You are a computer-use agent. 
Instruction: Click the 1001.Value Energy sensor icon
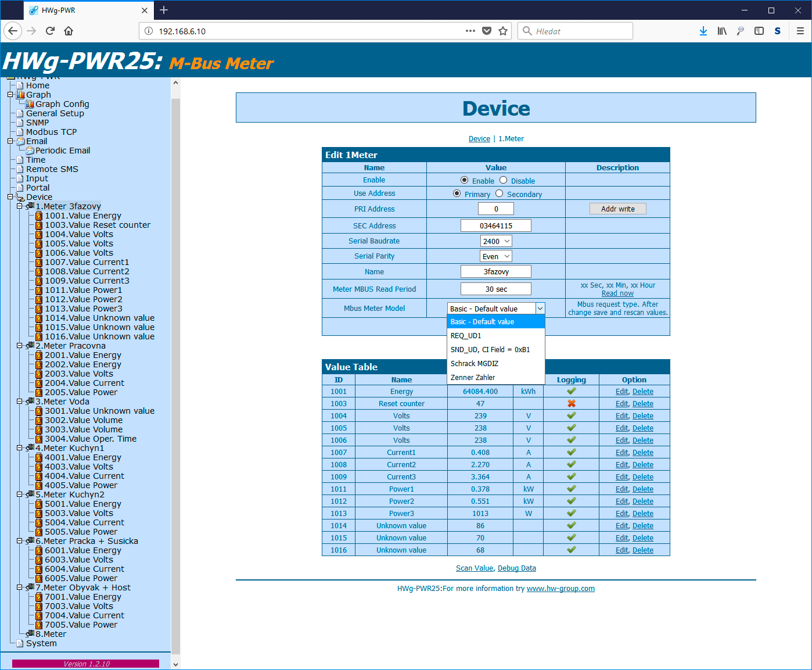pos(39,216)
